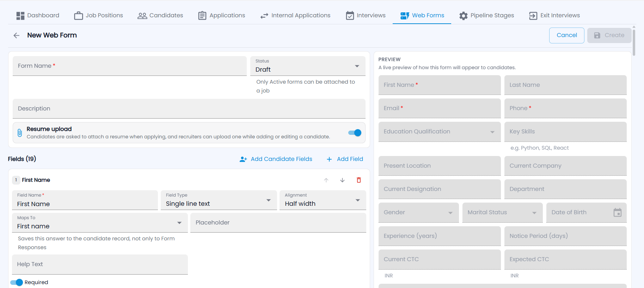
Task: Click the Pipeline Stages gear icon
Action: [x=464, y=16]
